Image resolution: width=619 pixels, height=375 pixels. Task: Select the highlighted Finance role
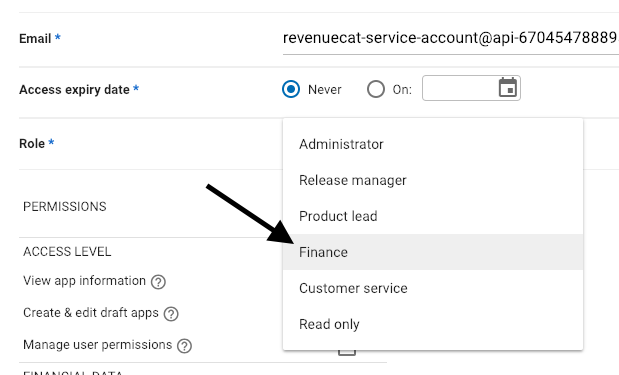(433, 252)
